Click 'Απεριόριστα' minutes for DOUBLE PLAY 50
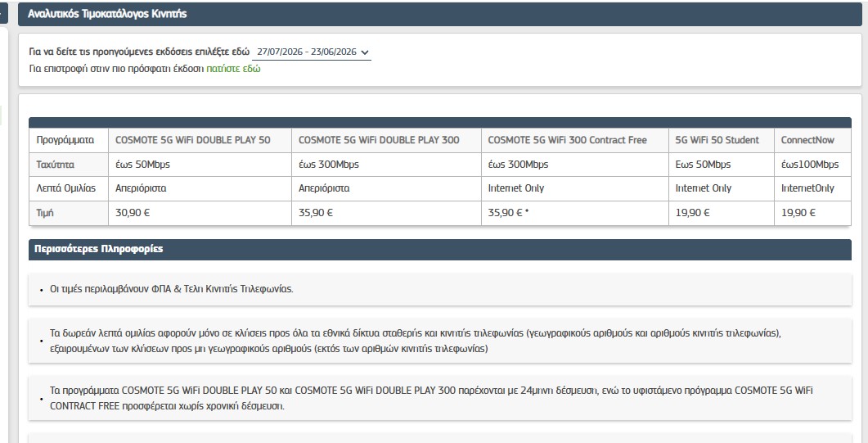 pyautogui.click(x=200, y=188)
